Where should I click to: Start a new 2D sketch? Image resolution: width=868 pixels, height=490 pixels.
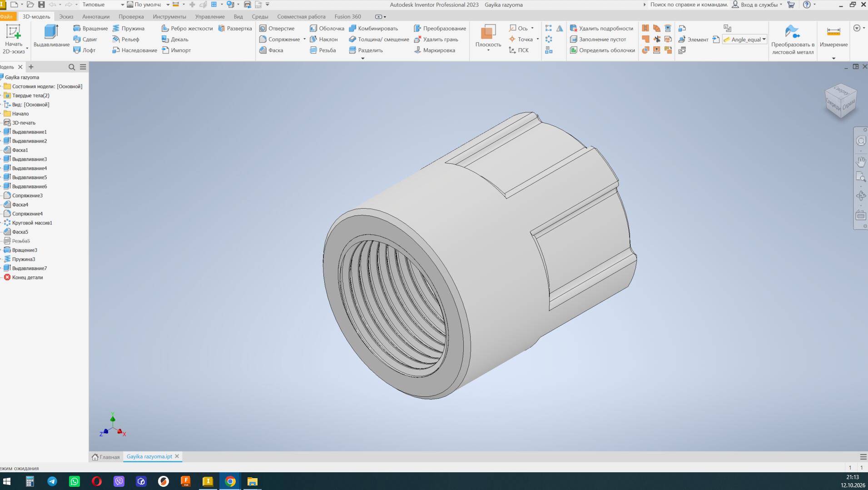(x=14, y=39)
